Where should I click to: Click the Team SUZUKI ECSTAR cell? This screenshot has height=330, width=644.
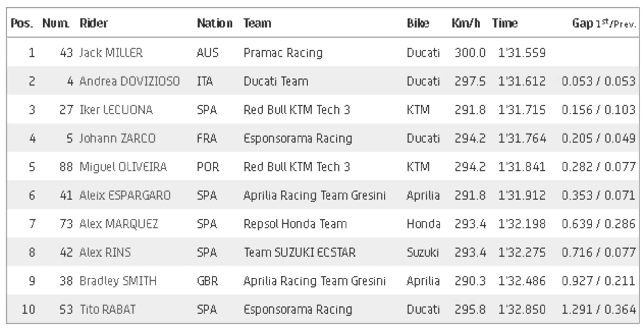[299, 252]
